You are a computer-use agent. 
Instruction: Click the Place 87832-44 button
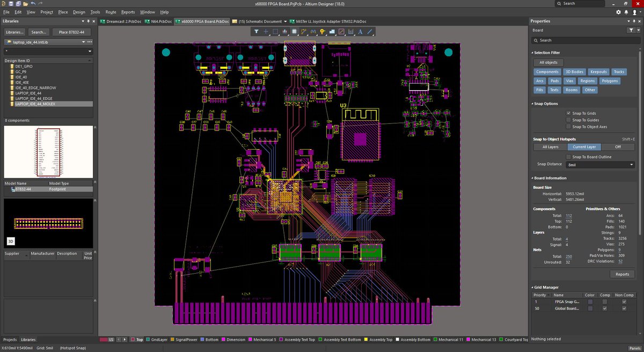(71, 32)
